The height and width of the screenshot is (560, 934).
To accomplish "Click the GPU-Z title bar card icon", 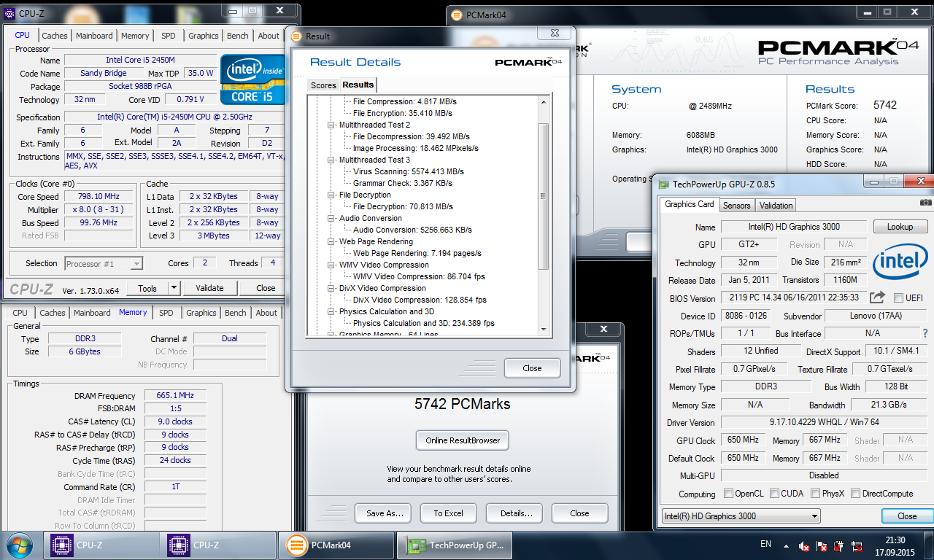I will coord(663,184).
